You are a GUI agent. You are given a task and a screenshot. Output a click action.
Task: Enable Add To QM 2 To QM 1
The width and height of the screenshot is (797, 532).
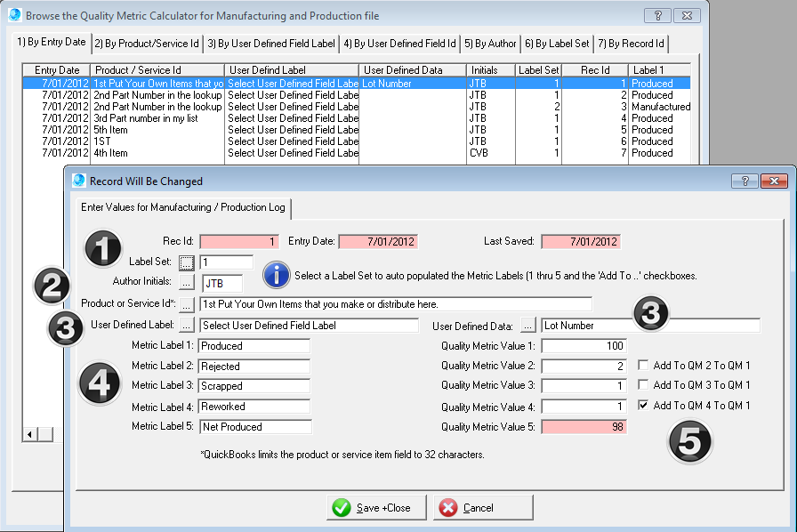click(x=644, y=365)
